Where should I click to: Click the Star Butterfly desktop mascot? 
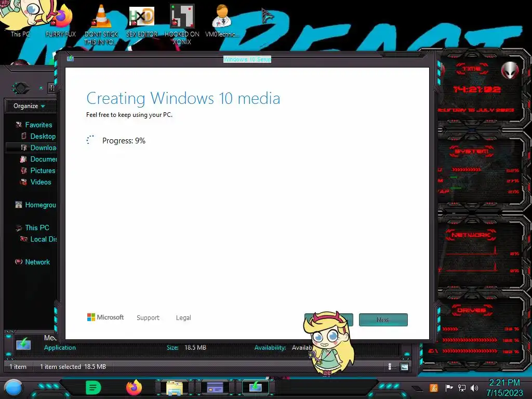point(328,343)
